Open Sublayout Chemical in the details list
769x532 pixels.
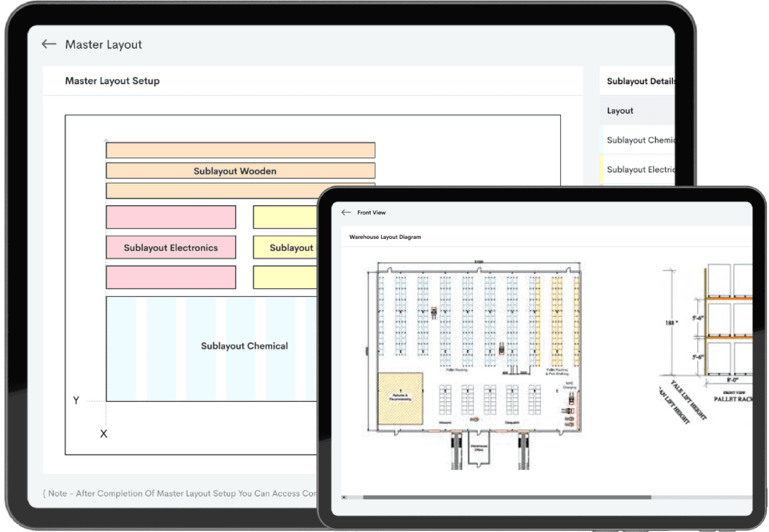tap(640, 140)
